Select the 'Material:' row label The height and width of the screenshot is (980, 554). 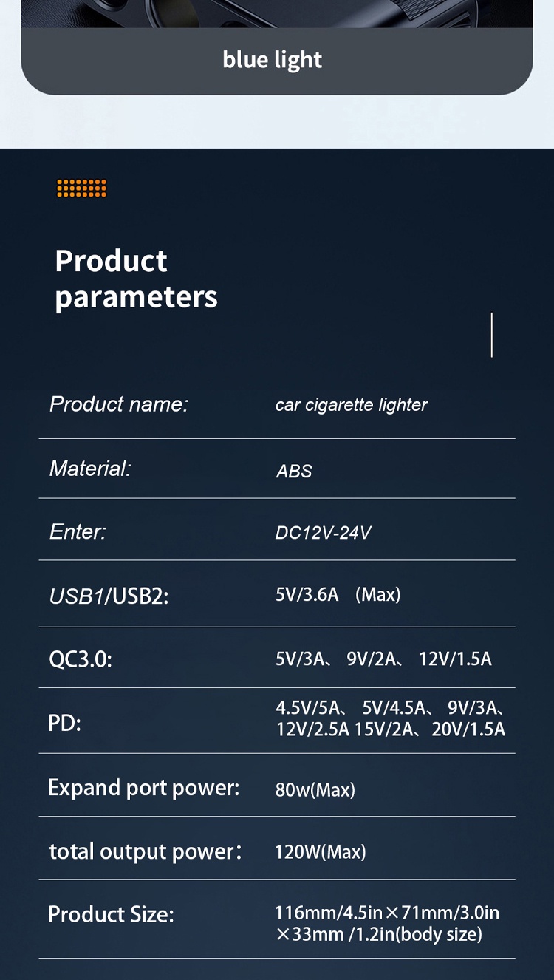89,469
